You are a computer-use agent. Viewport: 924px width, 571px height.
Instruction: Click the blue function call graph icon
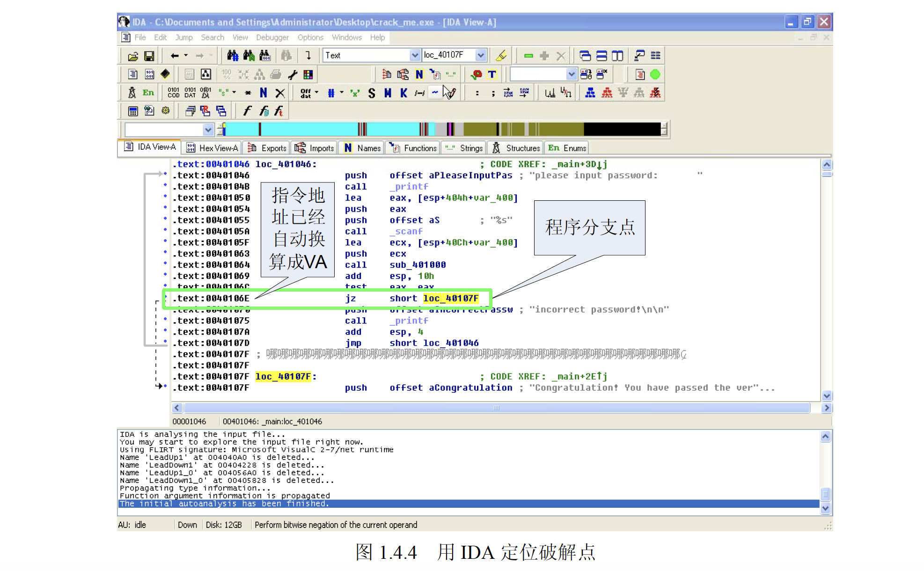(590, 93)
